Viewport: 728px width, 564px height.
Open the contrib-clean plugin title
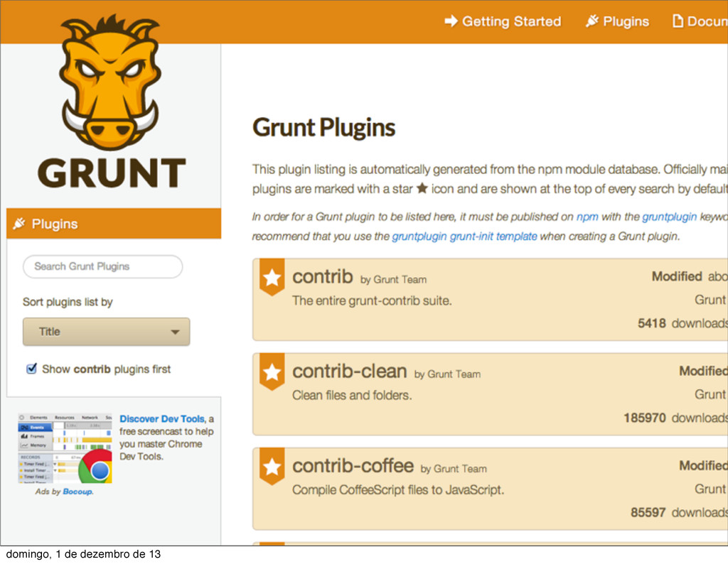tap(350, 372)
